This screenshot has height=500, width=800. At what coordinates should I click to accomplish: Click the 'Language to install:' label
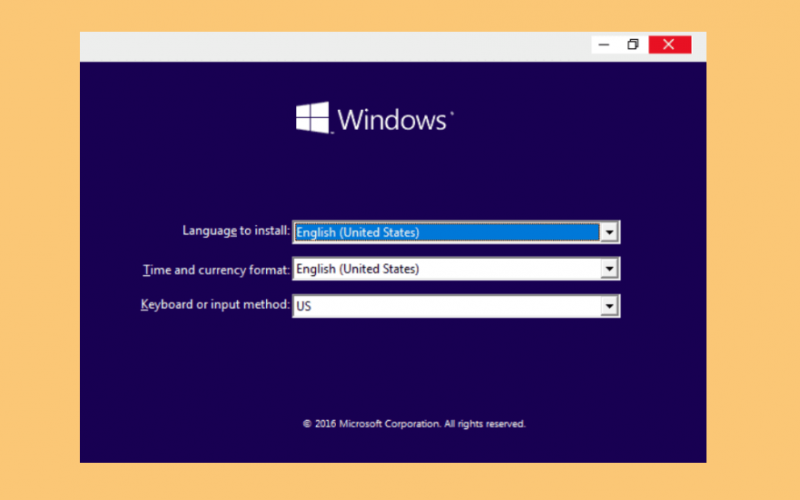tap(236, 231)
